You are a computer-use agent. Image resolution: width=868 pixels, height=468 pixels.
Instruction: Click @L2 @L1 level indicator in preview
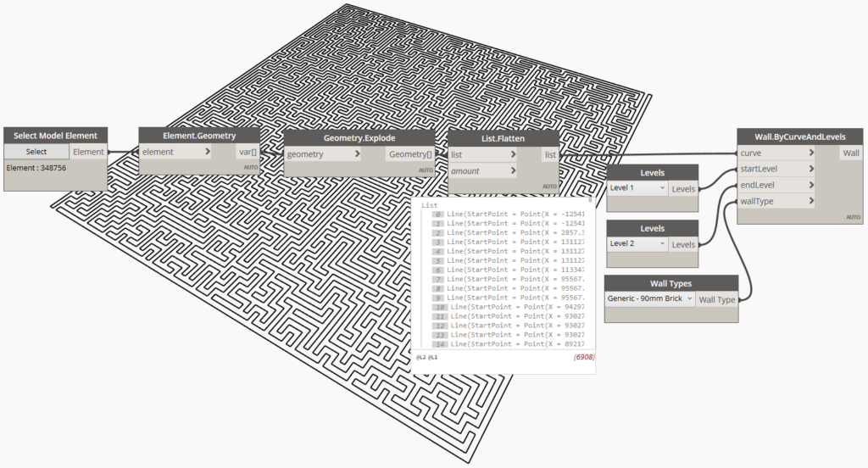click(x=427, y=357)
